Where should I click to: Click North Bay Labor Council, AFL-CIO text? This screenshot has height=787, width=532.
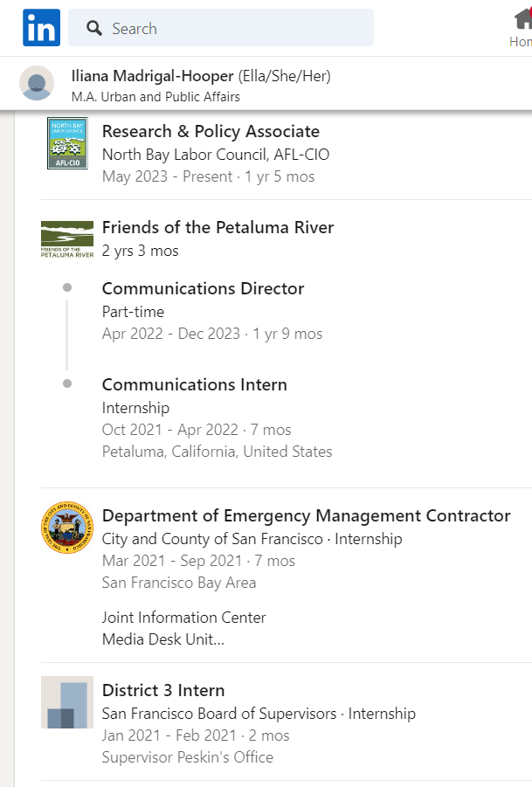coord(216,155)
